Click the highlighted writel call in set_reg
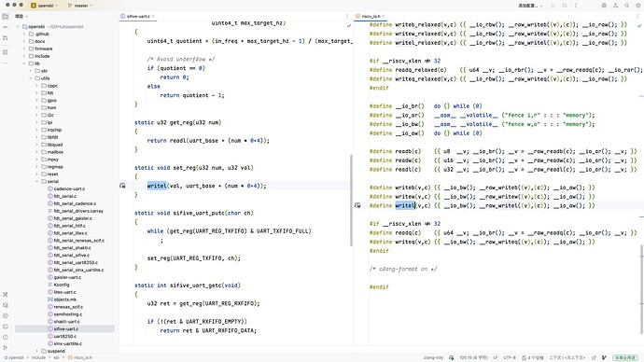The width and height of the screenshot is (644, 362). 157,186
